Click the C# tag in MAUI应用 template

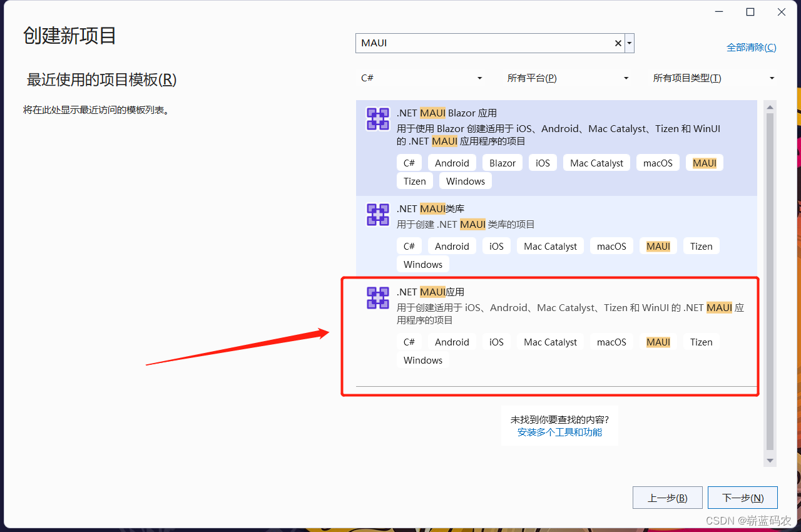coord(409,342)
